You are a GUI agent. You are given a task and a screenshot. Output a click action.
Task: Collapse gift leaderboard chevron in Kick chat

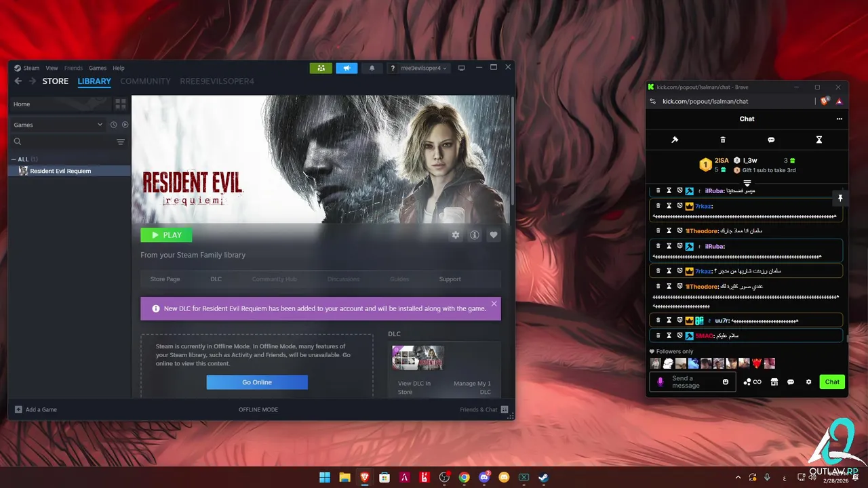(x=747, y=183)
